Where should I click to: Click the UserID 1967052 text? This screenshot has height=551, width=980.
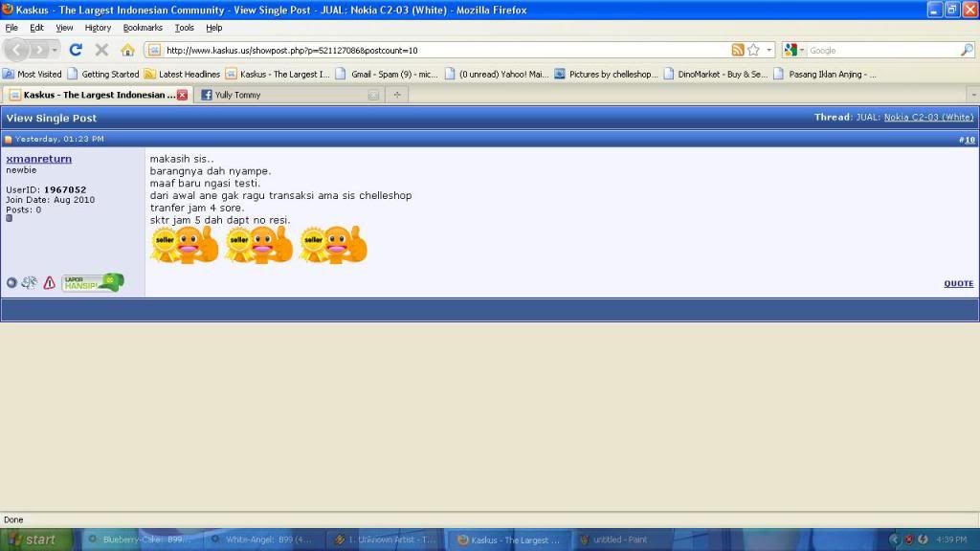tap(46, 190)
